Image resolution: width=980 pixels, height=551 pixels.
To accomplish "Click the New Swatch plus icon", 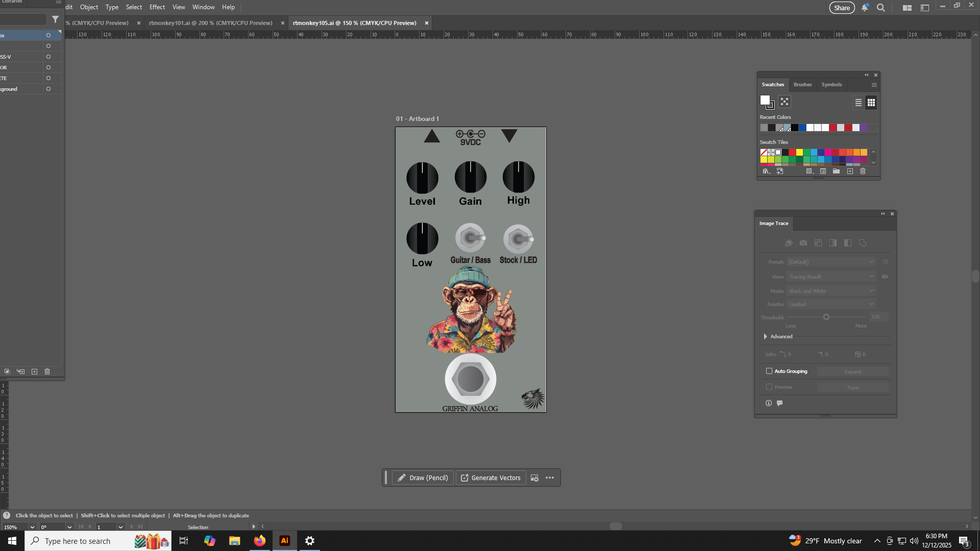I will (850, 171).
